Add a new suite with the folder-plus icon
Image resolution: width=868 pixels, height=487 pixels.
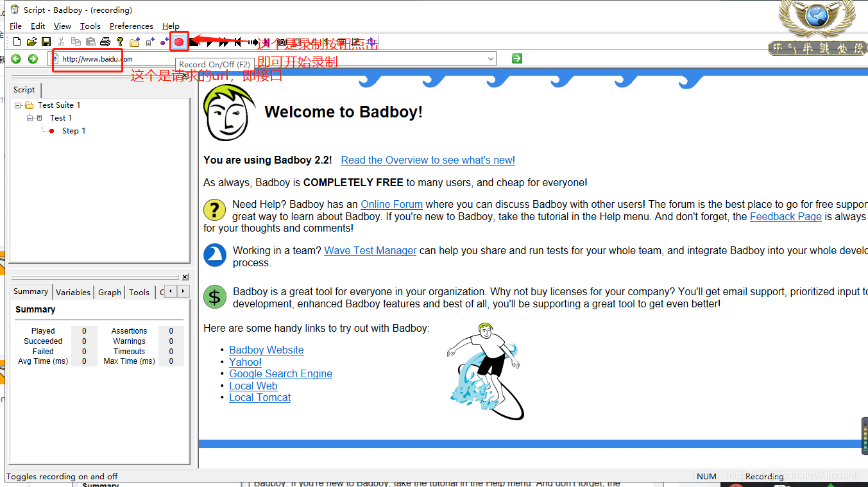pyautogui.click(x=135, y=42)
